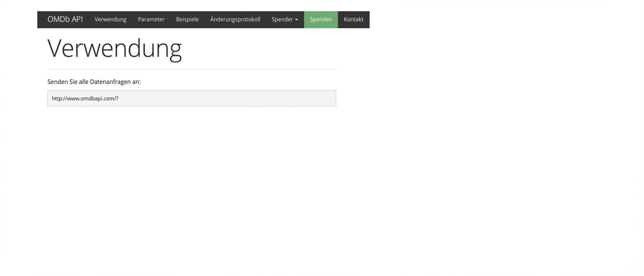Click the OMDb API brand logo
This screenshot has height=276, width=644.
click(x=65, y=19)
